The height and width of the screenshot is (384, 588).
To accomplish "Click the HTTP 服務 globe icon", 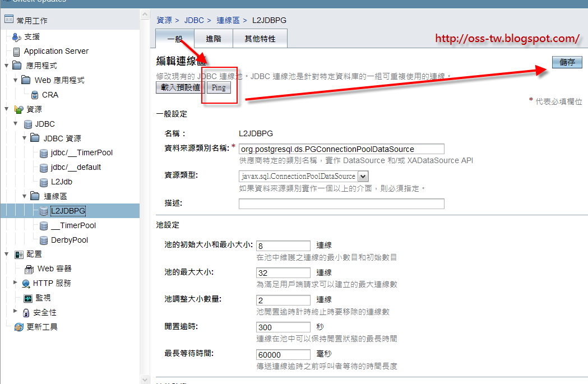I will point(26,284).
